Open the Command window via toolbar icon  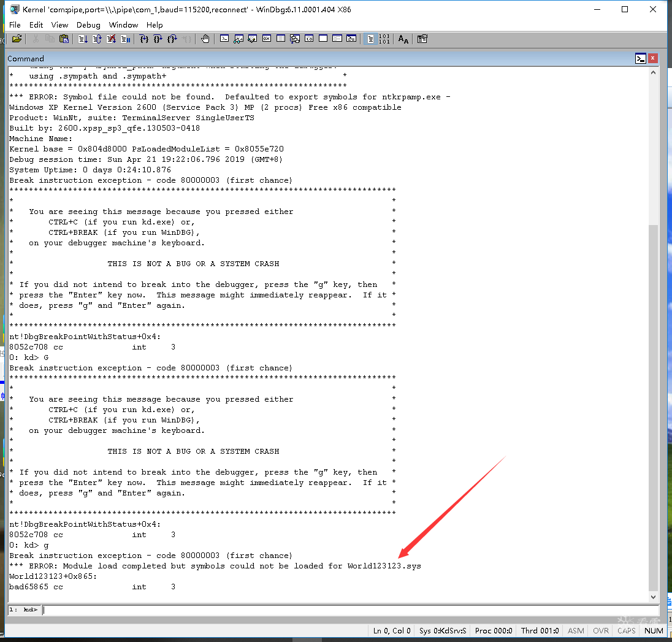click(224, 39)
